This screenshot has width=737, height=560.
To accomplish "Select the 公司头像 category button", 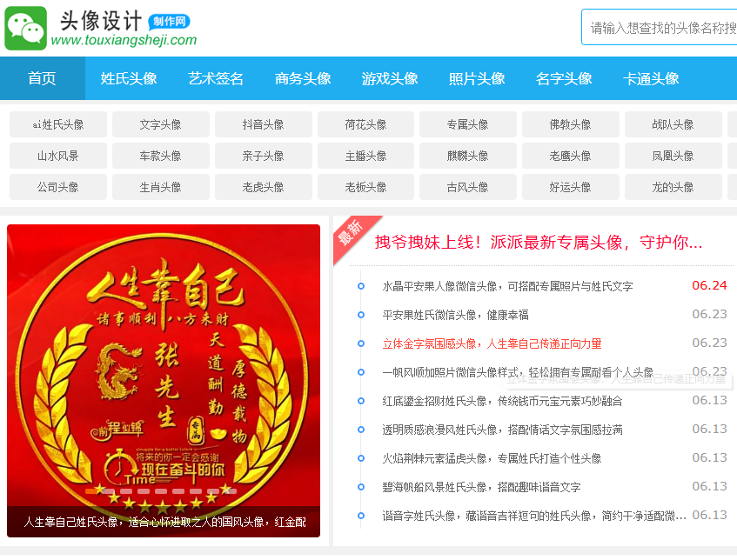I will pos(58,187).
